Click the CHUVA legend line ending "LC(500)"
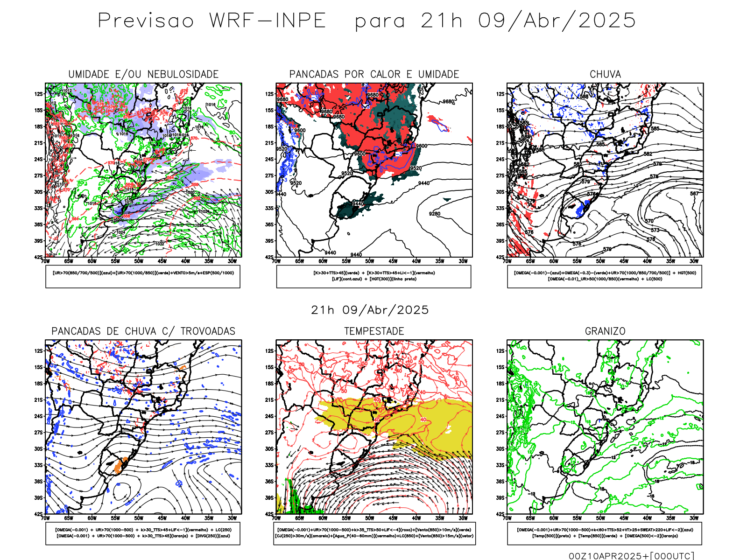Image resolution: width=747 pixels, height=560 pixels. (605, 279)
